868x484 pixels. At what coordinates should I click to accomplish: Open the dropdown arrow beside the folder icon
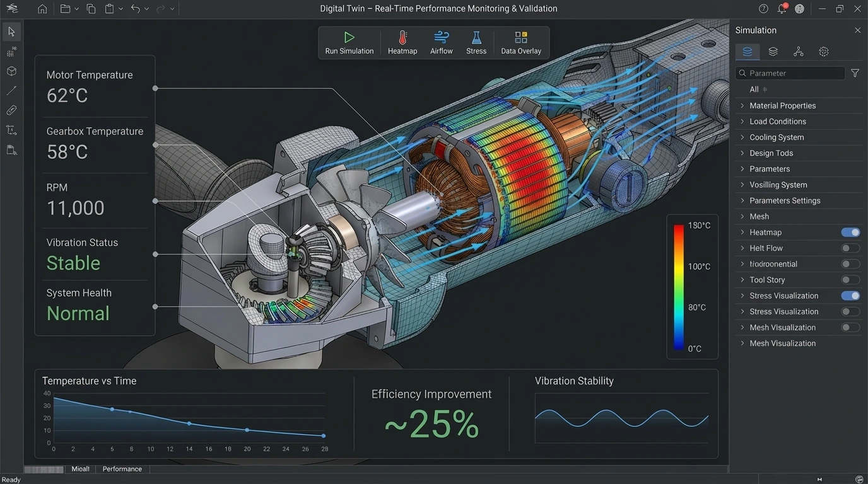pyautogui.click(x=77, y=9)
